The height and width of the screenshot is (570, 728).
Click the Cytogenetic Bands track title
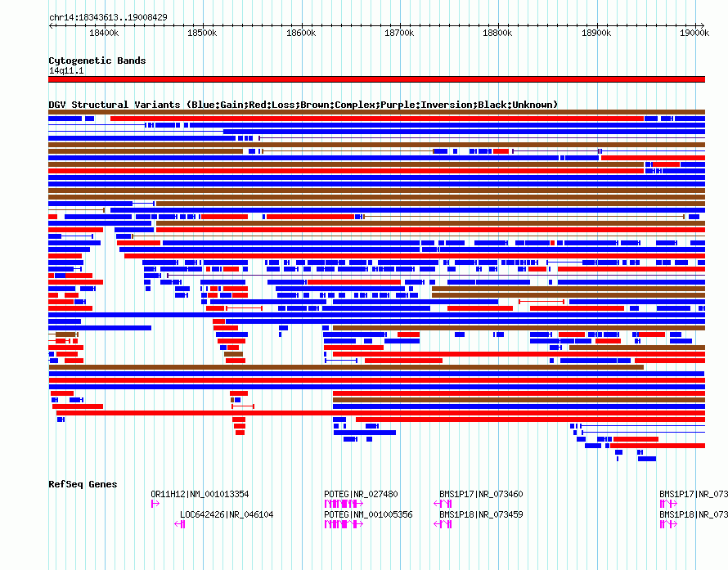[97, 61]
